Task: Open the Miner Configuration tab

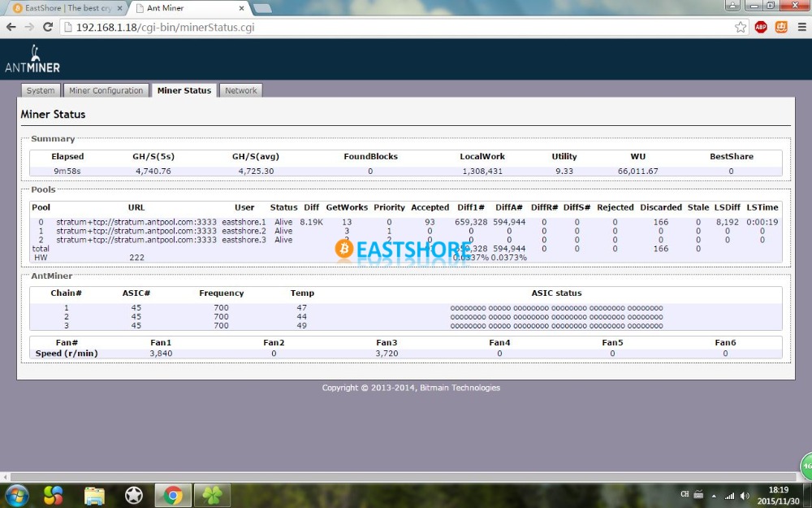Action: pyautogui.click(x=106, y=90)
